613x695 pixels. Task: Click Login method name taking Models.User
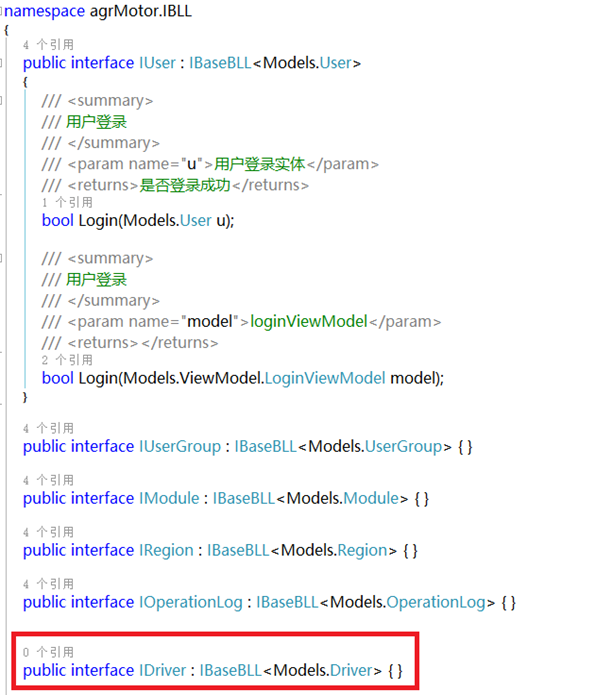point(98,221)
